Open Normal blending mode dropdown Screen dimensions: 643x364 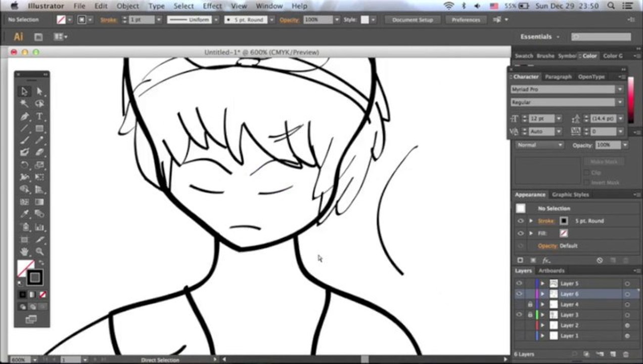coord(540,145)
